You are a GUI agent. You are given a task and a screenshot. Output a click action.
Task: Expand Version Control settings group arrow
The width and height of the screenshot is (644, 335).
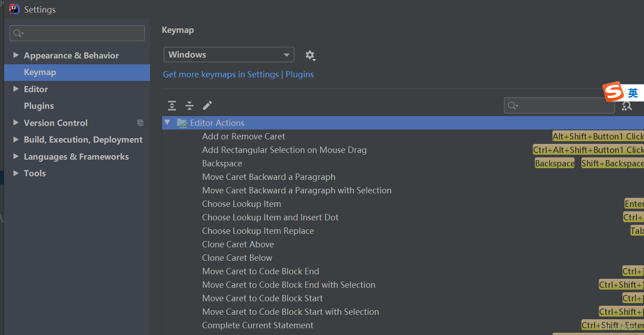coord(16,123)
